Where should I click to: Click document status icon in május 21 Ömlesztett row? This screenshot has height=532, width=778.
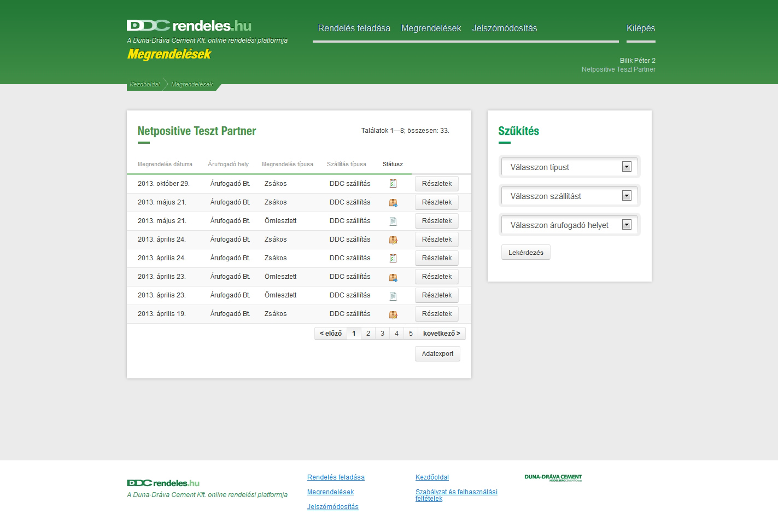coord(393,221)
